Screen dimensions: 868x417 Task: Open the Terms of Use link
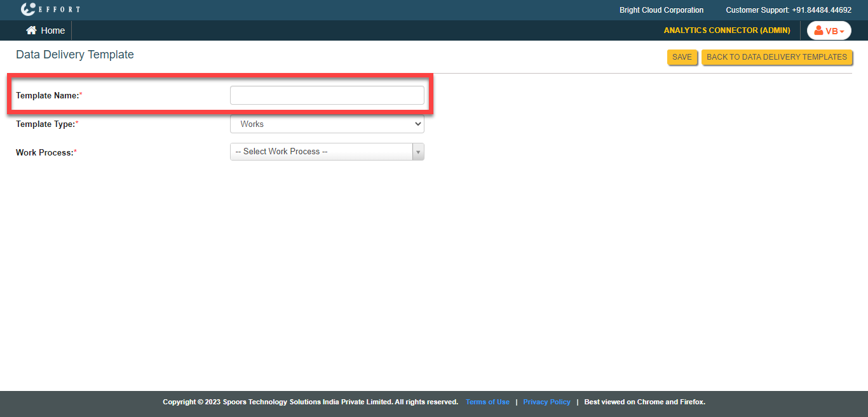pos(487,402)
